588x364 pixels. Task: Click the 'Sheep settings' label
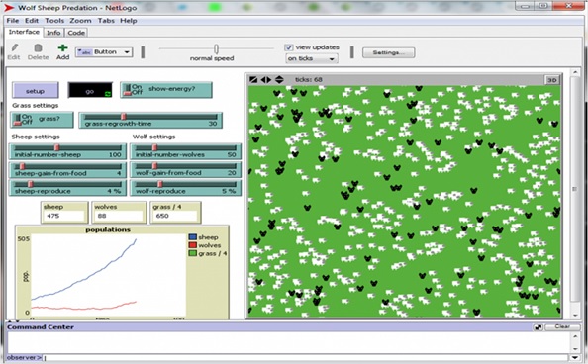pyautogui.click(x=36, y=136)
